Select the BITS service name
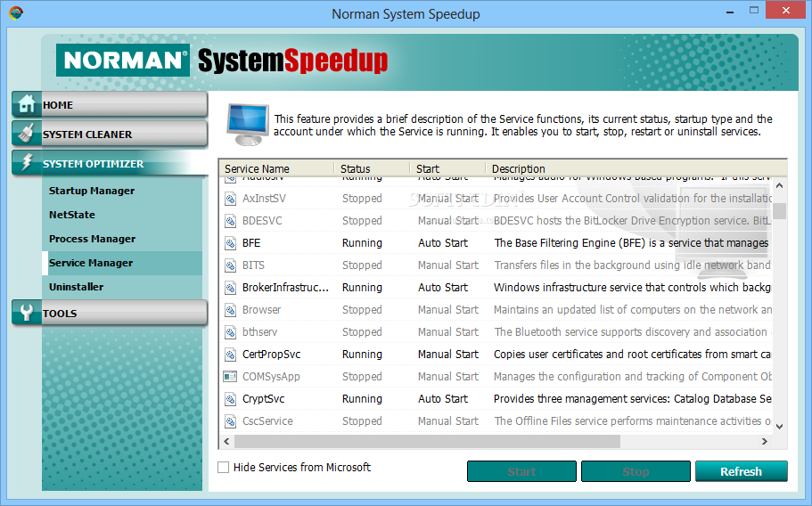 [x=253, y=265]
